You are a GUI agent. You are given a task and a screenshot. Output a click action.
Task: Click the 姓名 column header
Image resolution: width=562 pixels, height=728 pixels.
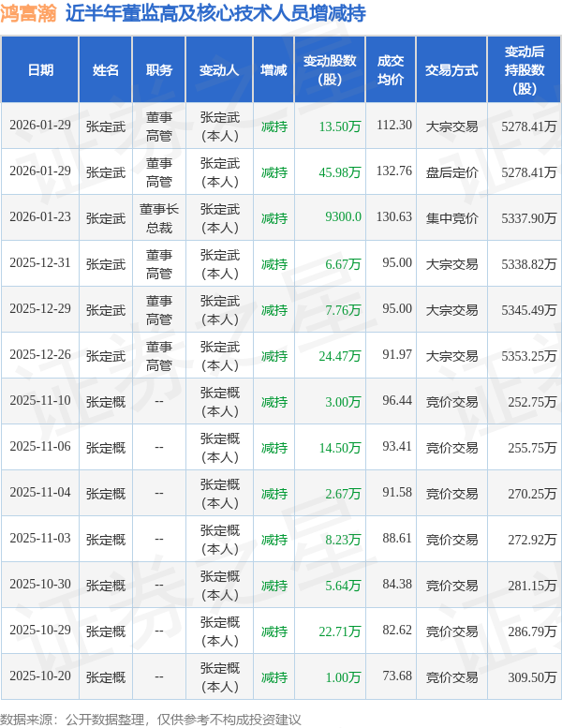click(x=105, y=70)
